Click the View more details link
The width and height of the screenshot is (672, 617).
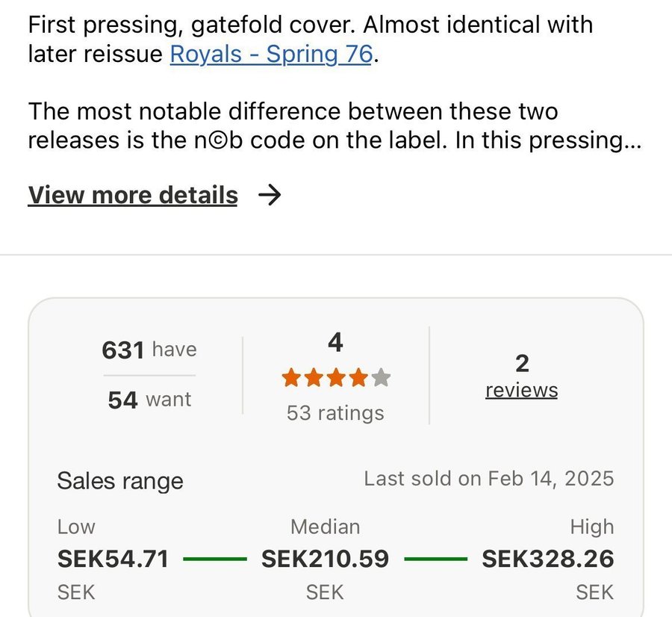click(133, 195)
